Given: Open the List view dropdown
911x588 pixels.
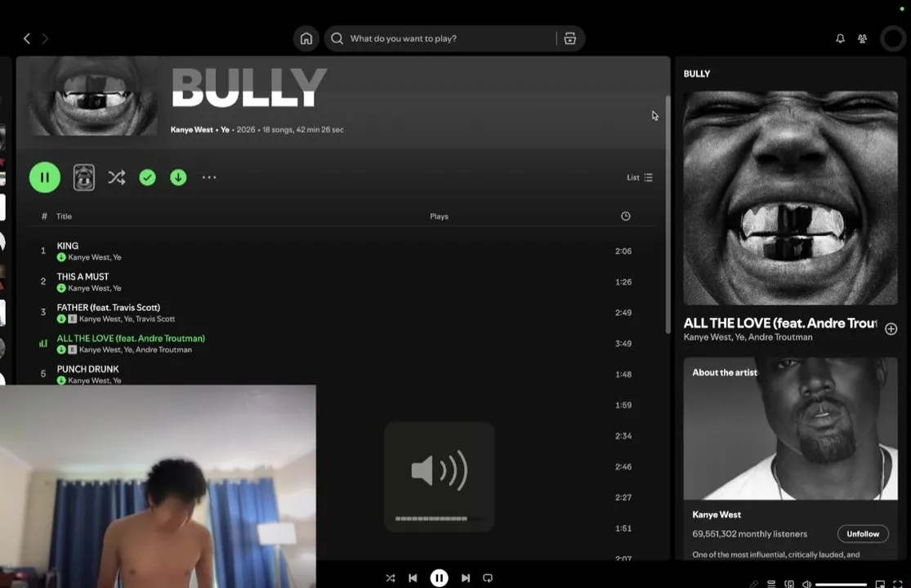Looking at the screenshot, I should [640, 177].
